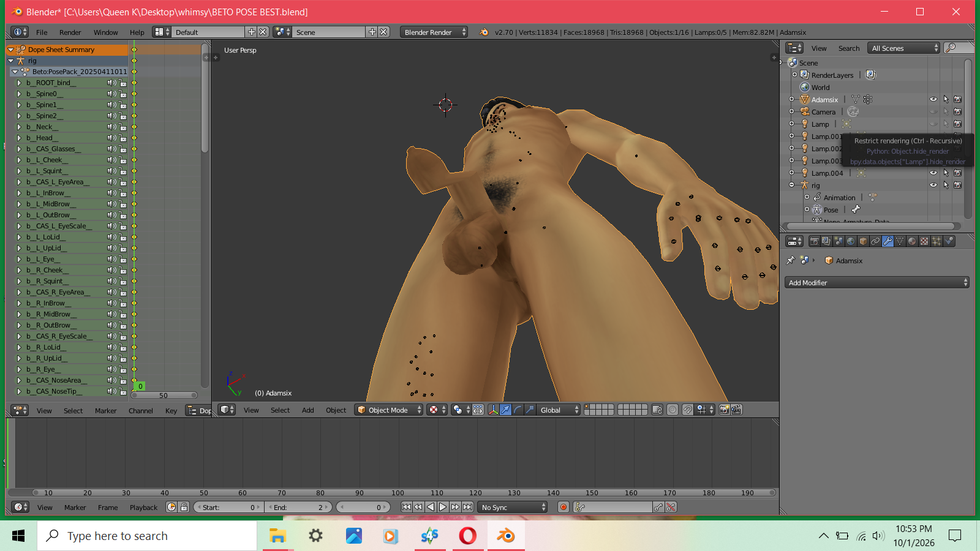
Task: Open the Window menu
Action: coord(105,32)
